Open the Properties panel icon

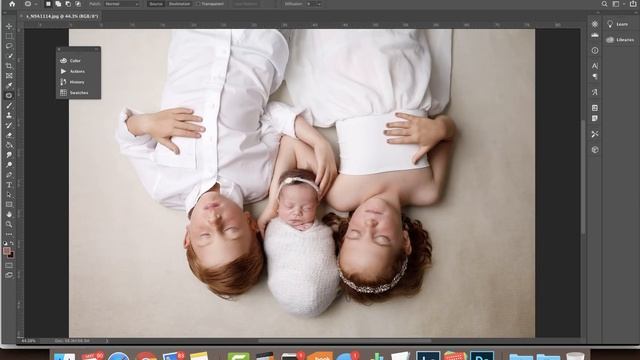click(x=595, y=24)
